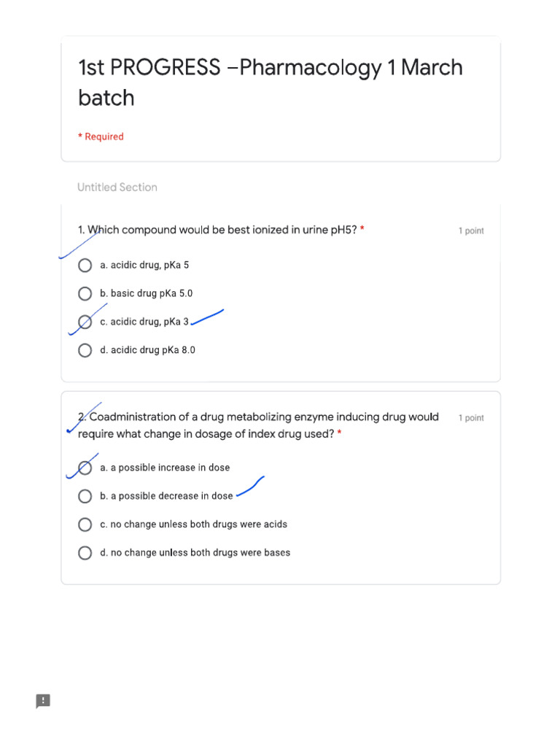The image size is (560, 747).
Task: Click the '1 point' label of question 1
Action: click(471, 231)
